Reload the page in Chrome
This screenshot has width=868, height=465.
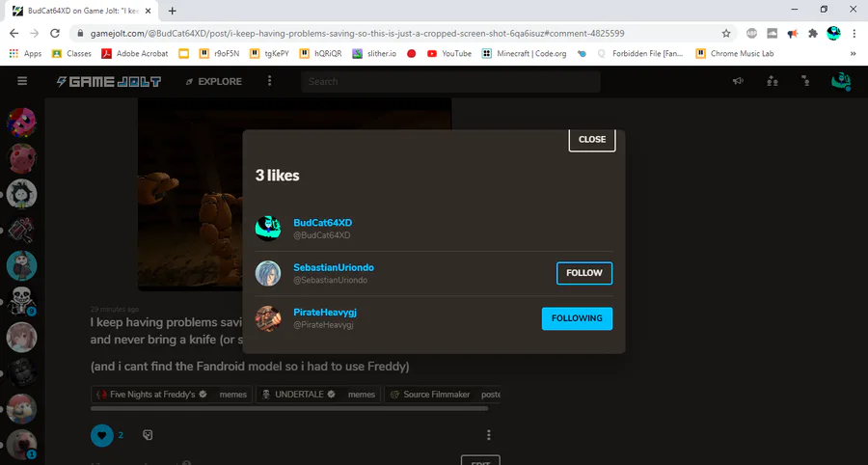pos(55,33)
